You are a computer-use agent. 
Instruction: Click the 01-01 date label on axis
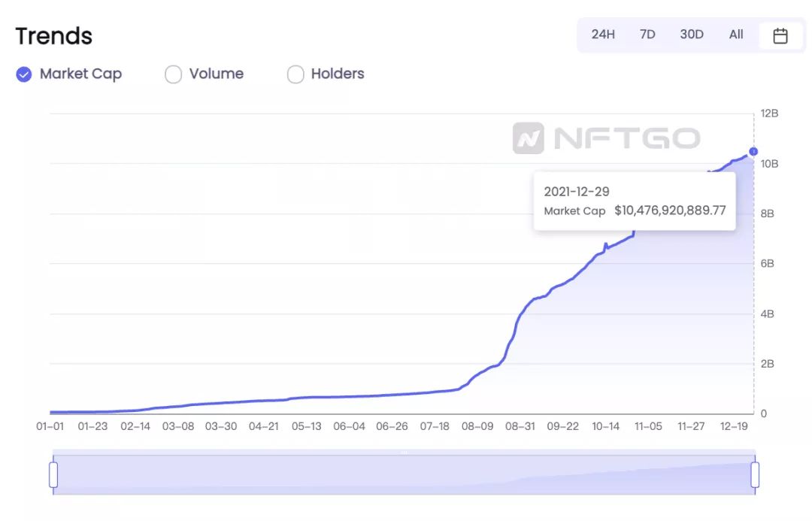pyautogui.click(x=50, y=427)
